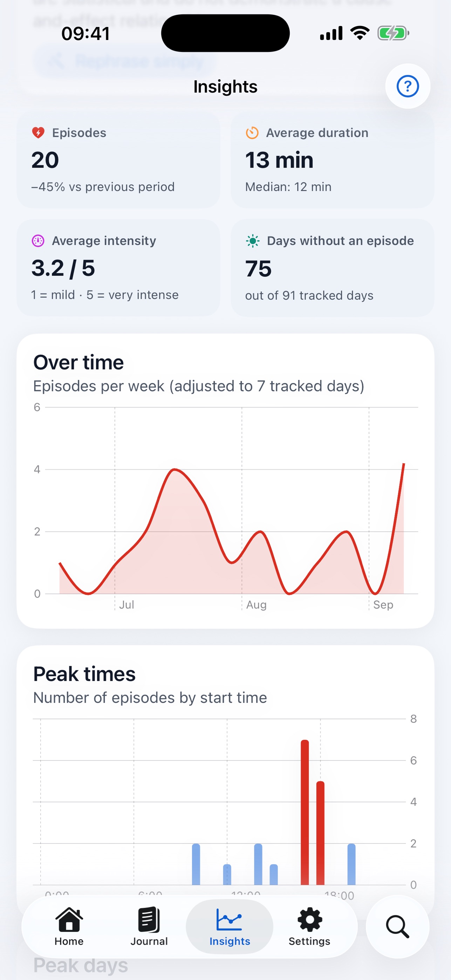Tap the purple intensity gauge icon
This screenshot has height=980, width=451.
tap(38, 241)
